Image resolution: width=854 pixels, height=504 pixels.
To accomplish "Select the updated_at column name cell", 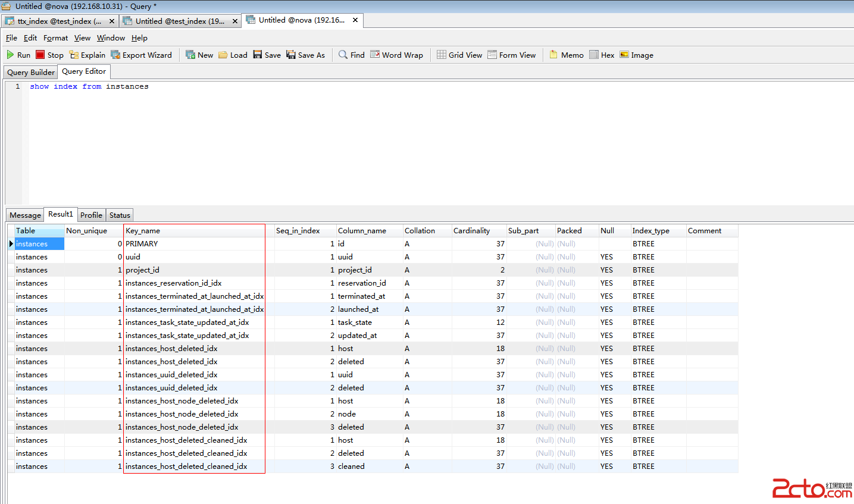I will [x=370, y=335].
